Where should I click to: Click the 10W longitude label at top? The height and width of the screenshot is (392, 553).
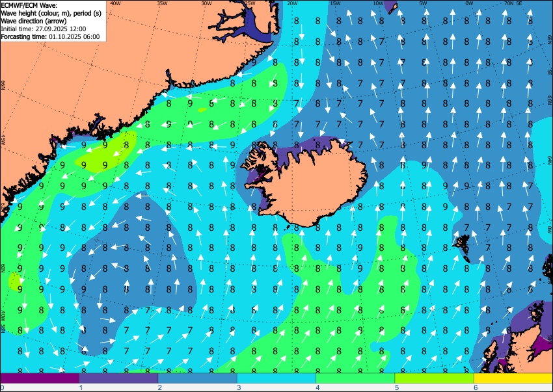pos(378,3)
